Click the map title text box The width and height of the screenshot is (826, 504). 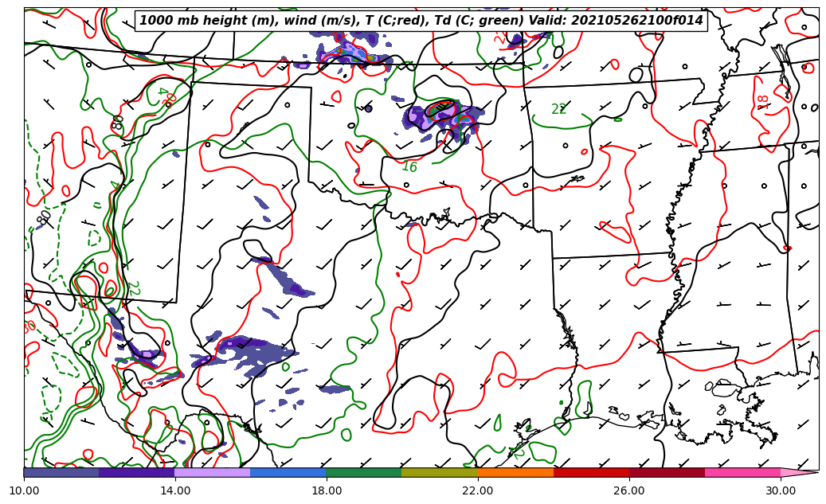tap(421, 21)
